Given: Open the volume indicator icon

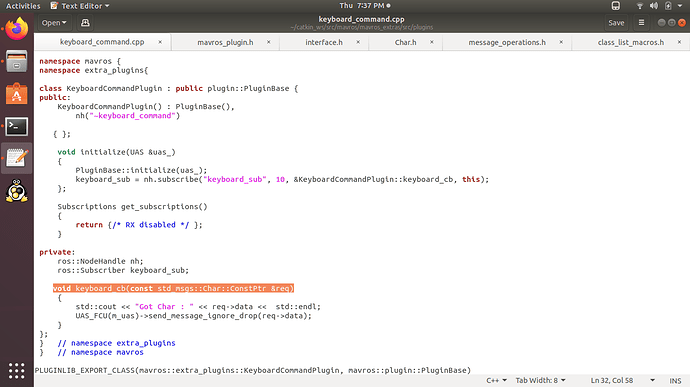Looking at the screenshot, I should [654, 6].
